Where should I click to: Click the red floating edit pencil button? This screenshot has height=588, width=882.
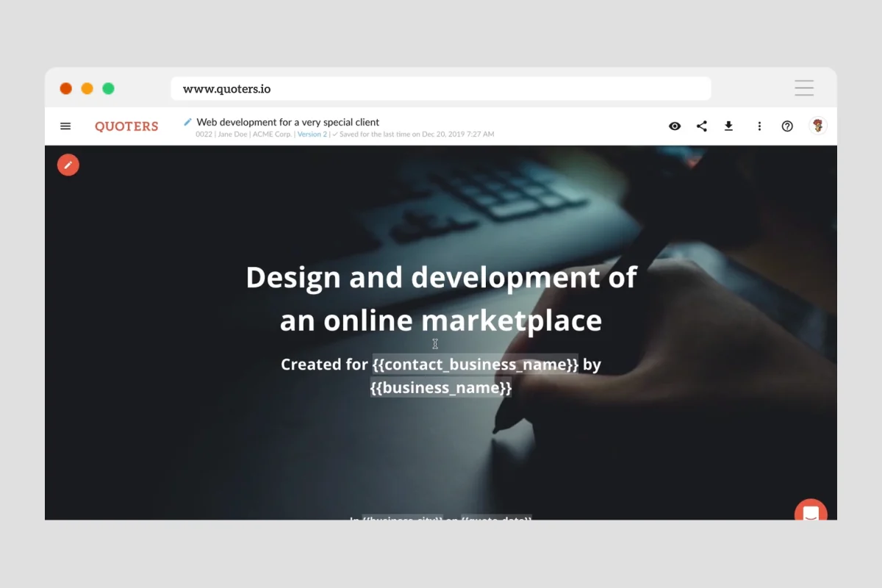(x=68, y=165)
